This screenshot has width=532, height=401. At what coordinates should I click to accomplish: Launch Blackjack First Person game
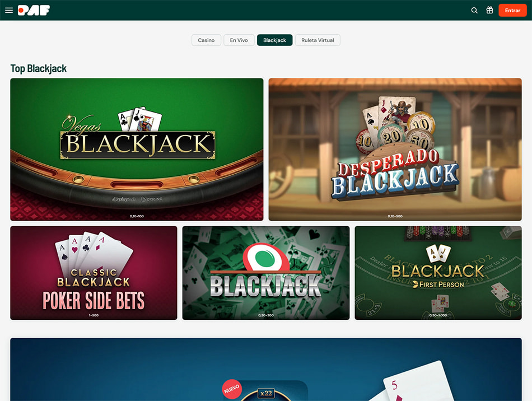coord(438,273)
